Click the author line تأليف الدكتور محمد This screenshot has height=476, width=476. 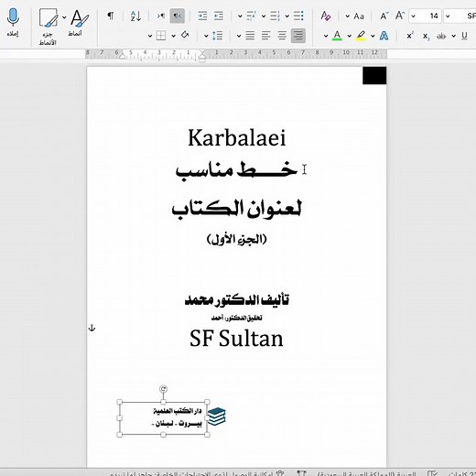click(237, 300)
